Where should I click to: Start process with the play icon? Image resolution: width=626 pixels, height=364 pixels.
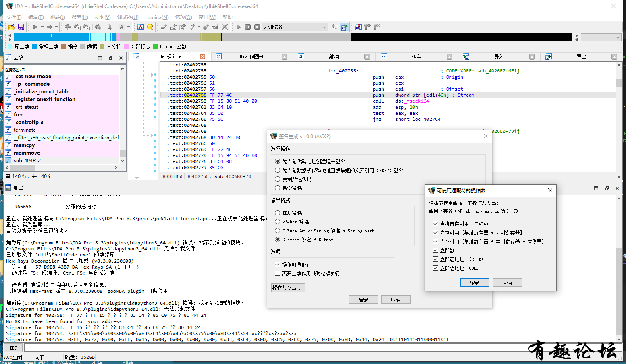pos(239,27)
